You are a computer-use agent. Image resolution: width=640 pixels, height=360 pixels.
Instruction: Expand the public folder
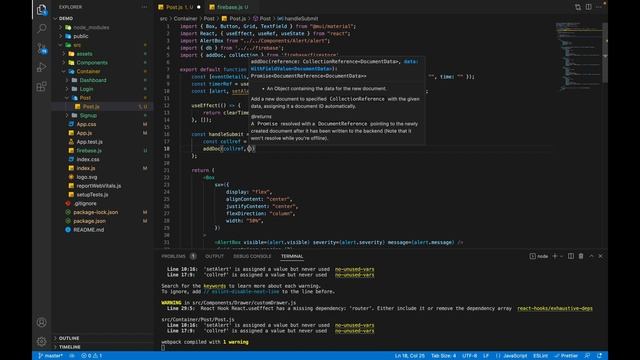[102, 36]
